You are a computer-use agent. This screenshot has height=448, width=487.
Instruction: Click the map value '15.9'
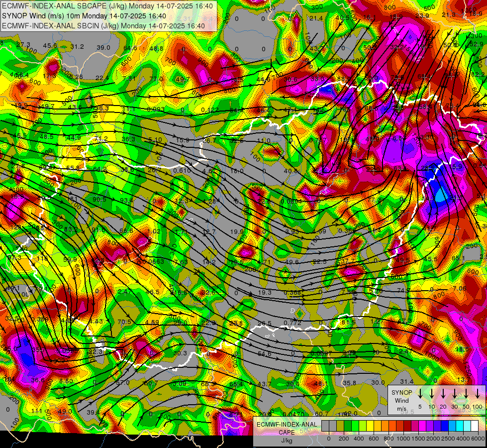[x=183, y=140]
